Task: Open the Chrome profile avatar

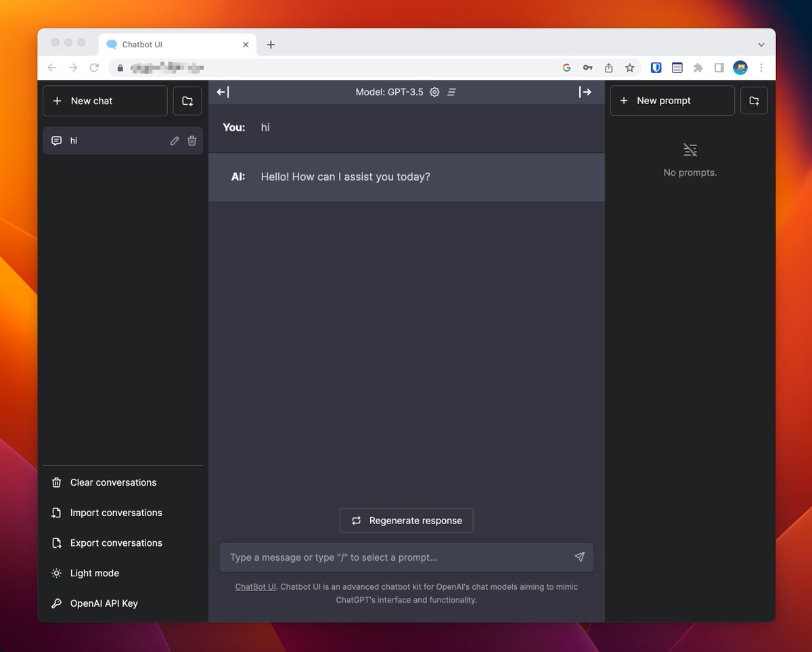Action: (x=740, y=68)
